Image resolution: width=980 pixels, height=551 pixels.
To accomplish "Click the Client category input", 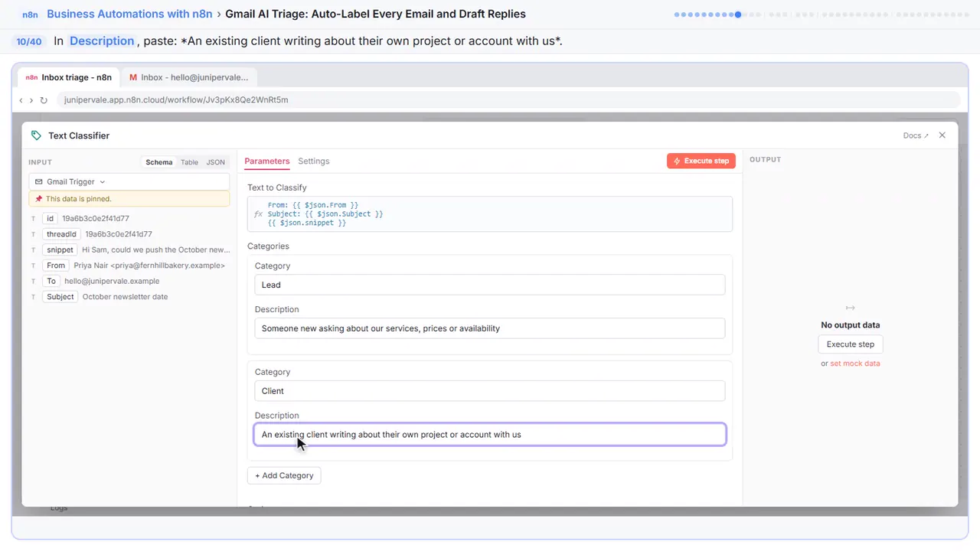I will pos(490,390).
